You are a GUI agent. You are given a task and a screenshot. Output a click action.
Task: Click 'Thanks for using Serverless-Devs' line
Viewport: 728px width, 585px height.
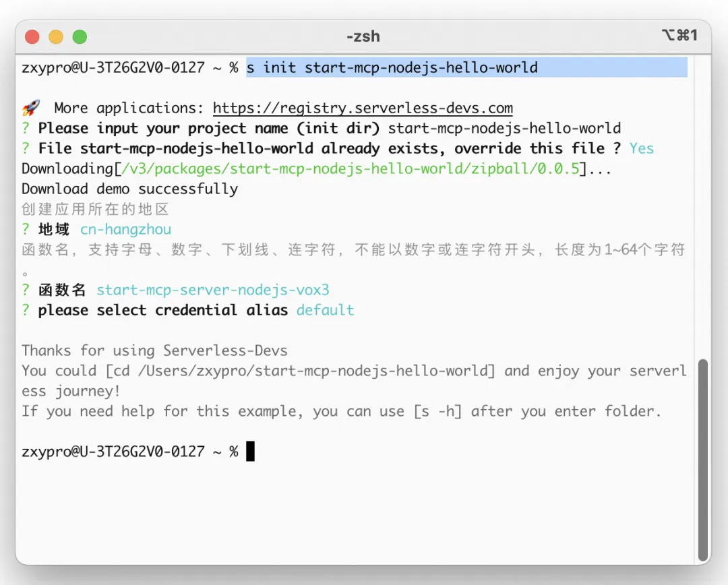[154, 350]
